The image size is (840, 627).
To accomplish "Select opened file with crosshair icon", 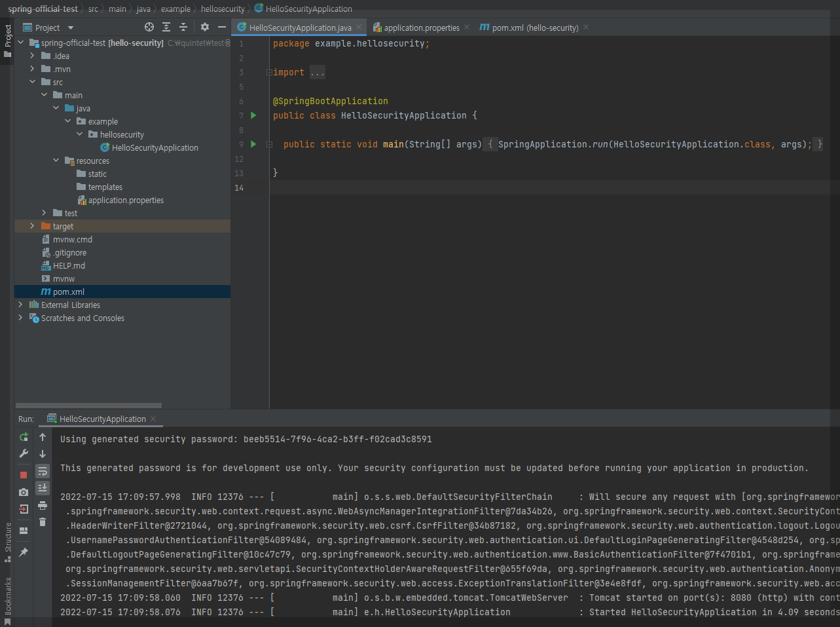I will click(x=149, y=27).
